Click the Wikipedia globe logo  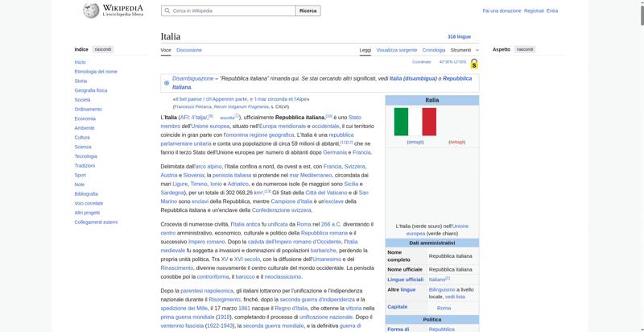[91, 10]
